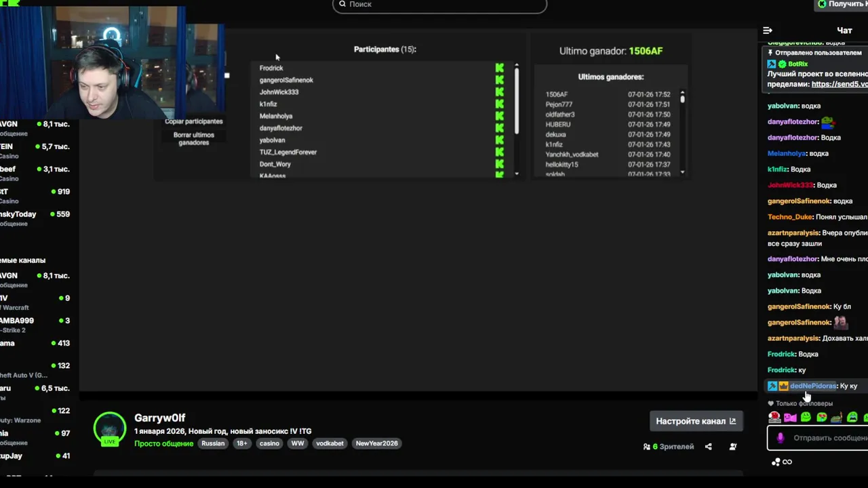Collapse the chat panel with the arrow icon
The height and width of the screenshot is (488, 868).
768,30
